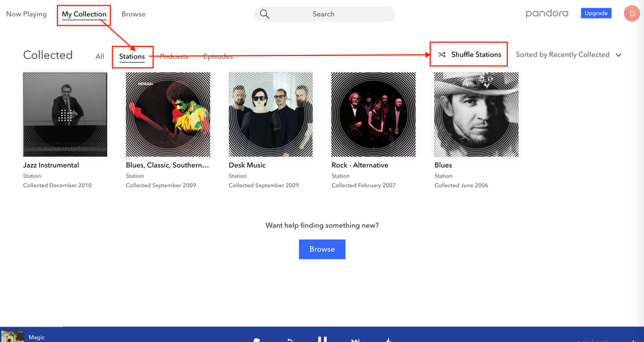Thumbs down the current song
This screenshot has width=644, height=342.
coord(257,339)
